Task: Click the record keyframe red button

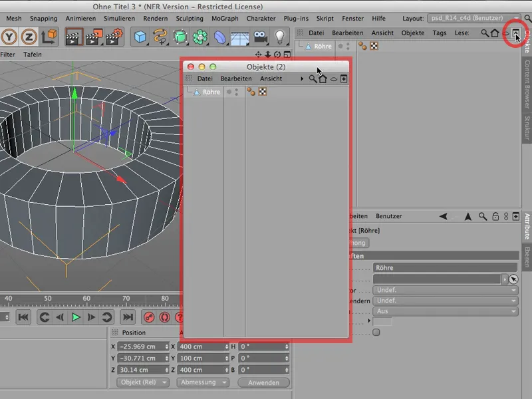Action: (x=149, y=317)
